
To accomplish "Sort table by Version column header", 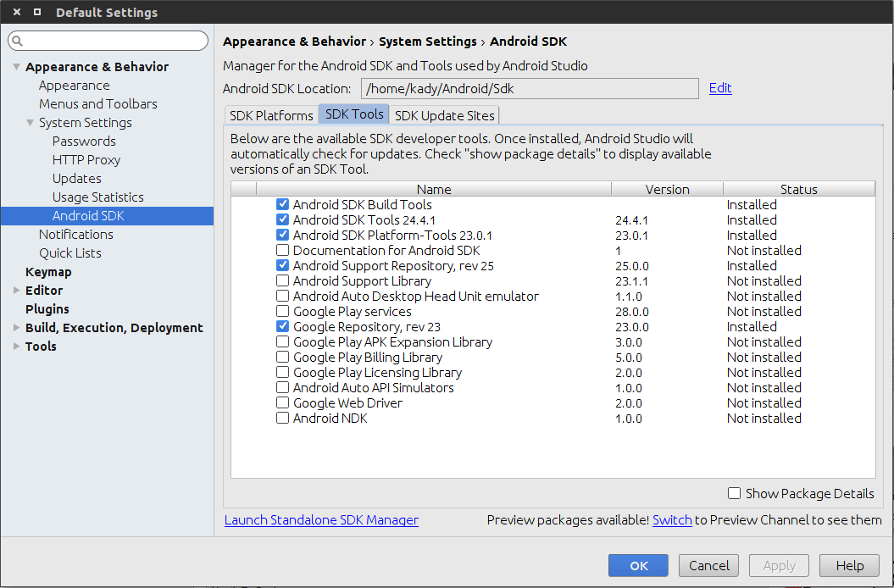I will point(667,189).
